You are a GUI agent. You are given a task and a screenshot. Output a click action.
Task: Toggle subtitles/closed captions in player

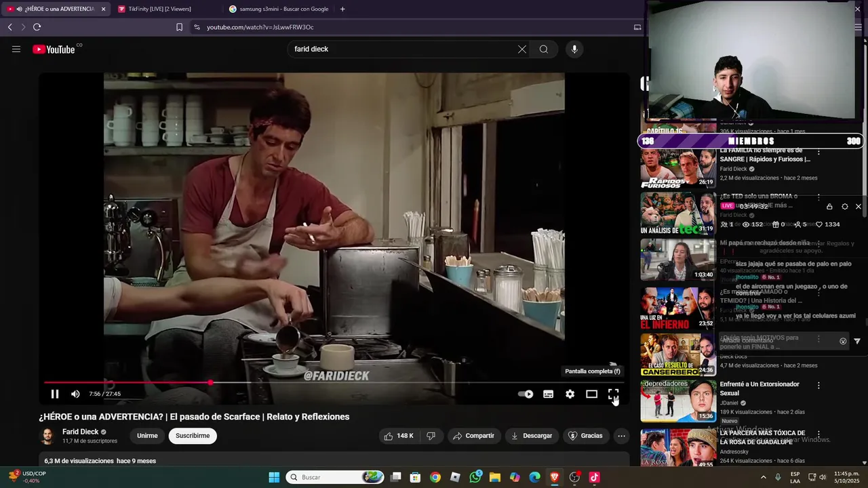coord(548,394)
